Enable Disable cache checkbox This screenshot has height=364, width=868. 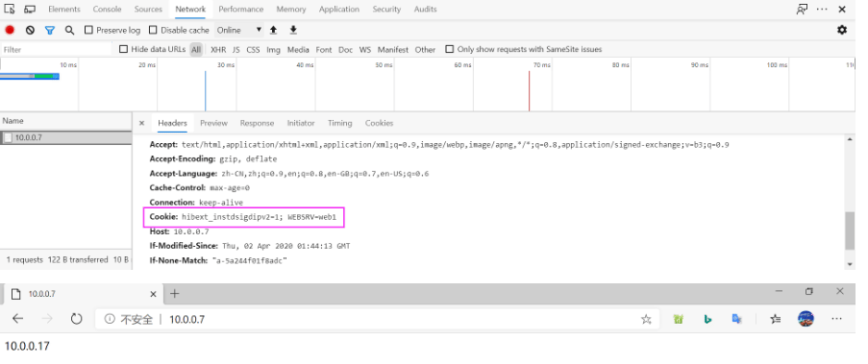pyautogui.click(x=154, y=30)
